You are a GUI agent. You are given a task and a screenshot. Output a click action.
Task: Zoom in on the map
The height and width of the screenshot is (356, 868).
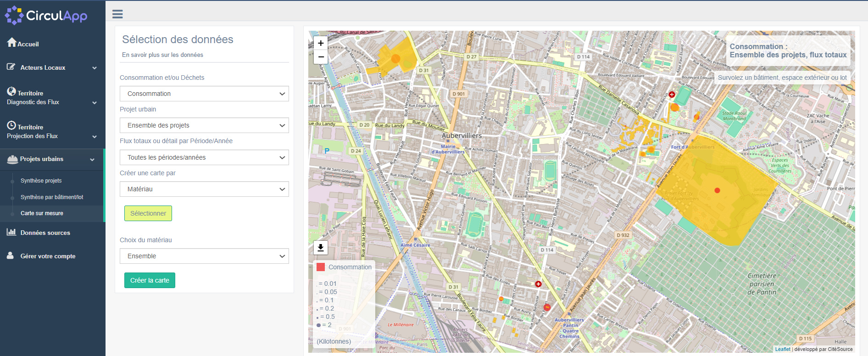(321, 43)
